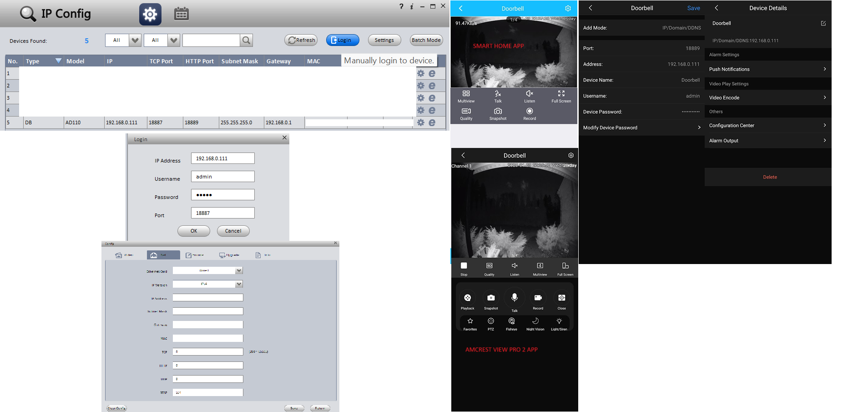Expand Push Notifications in Device Details
The height and width of the screenshot is (412, 868).
click(x=768, y=69)
